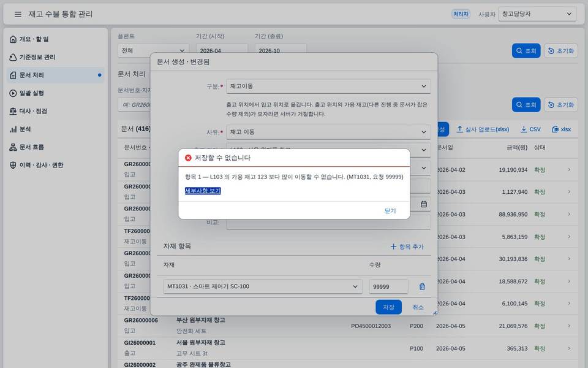Click the 상태 column header
This screenshot has width=588, height=368.
click(540, 148)
